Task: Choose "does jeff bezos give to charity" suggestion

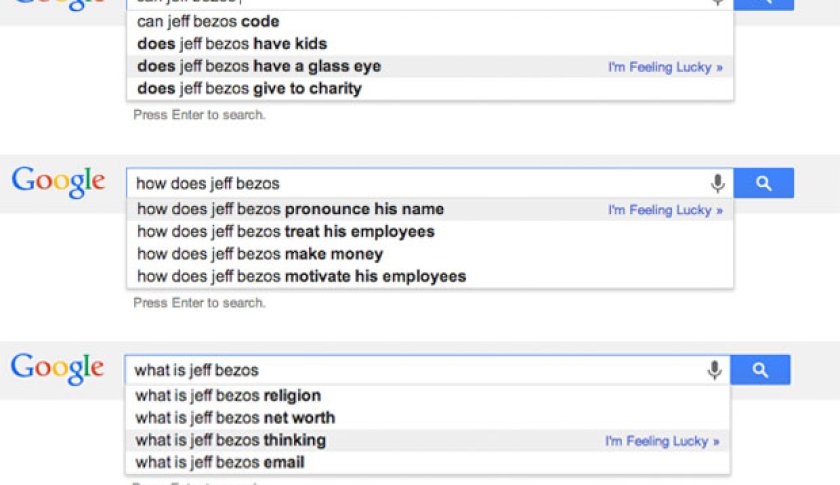Action: (249, 88)
